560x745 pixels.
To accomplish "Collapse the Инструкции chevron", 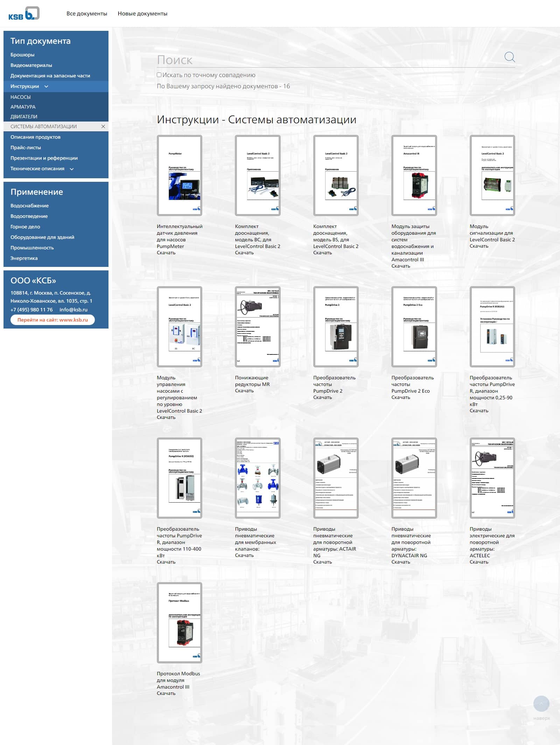I will (46, 87).
